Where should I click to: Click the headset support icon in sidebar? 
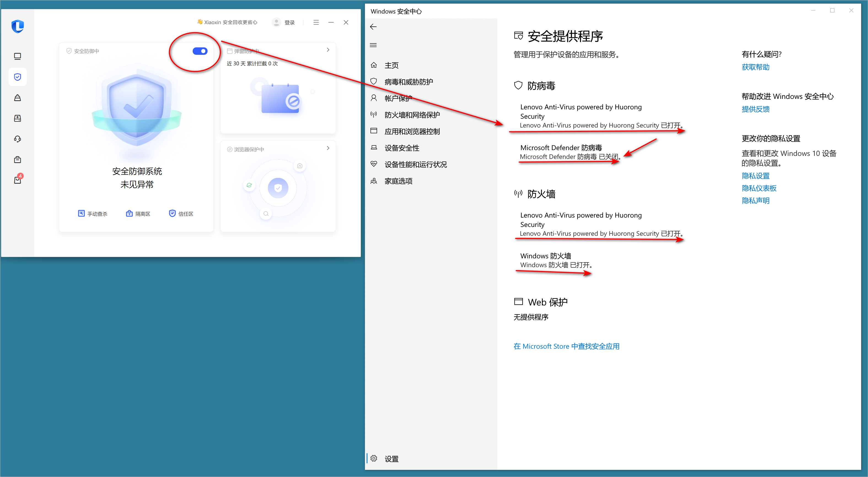[x=18, y=139]
